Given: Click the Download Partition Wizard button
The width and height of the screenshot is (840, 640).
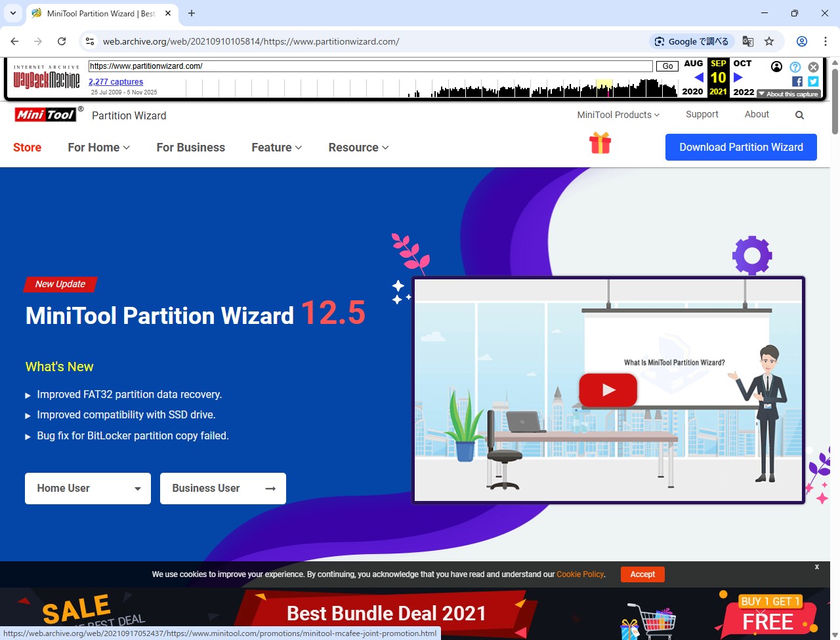Looking at the screenshot, I should pyautogui.click(x=741, y=148).
